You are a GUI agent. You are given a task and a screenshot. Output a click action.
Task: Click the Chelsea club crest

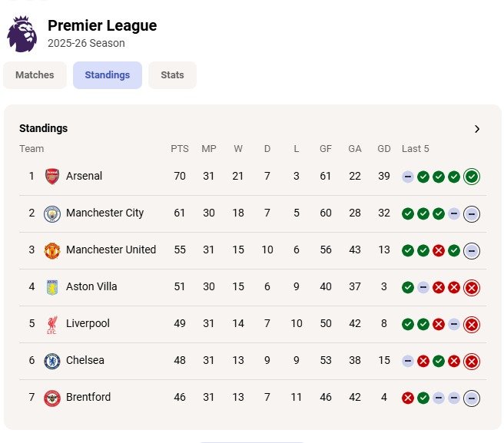51,361
